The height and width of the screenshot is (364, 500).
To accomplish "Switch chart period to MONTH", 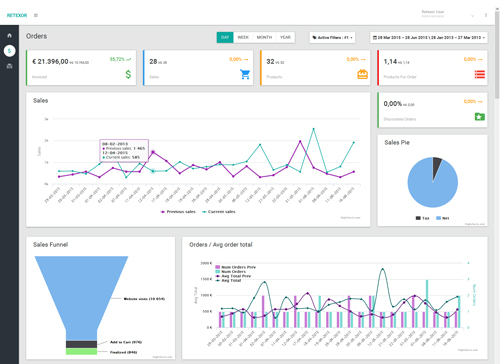I will (x=264, y=37).
